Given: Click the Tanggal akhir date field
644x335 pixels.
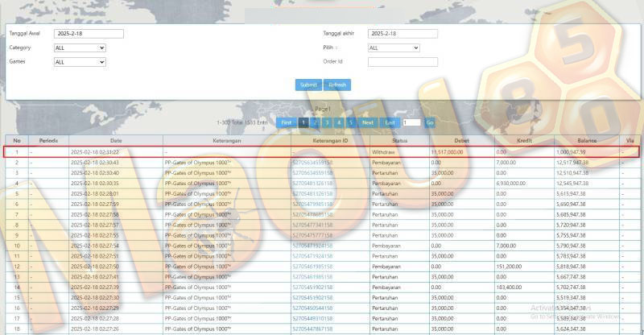Looking at the screenshot, I should point(402,34).
